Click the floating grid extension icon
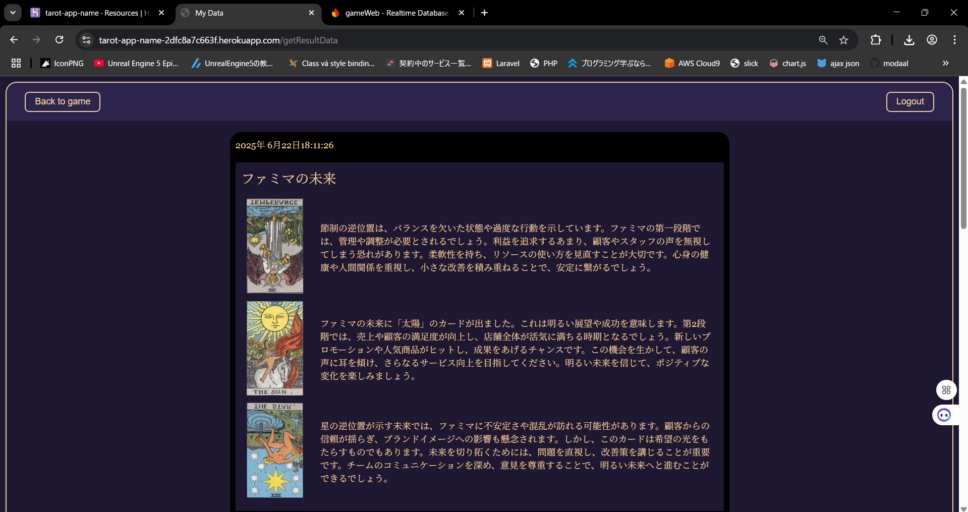 pos(946,390)
